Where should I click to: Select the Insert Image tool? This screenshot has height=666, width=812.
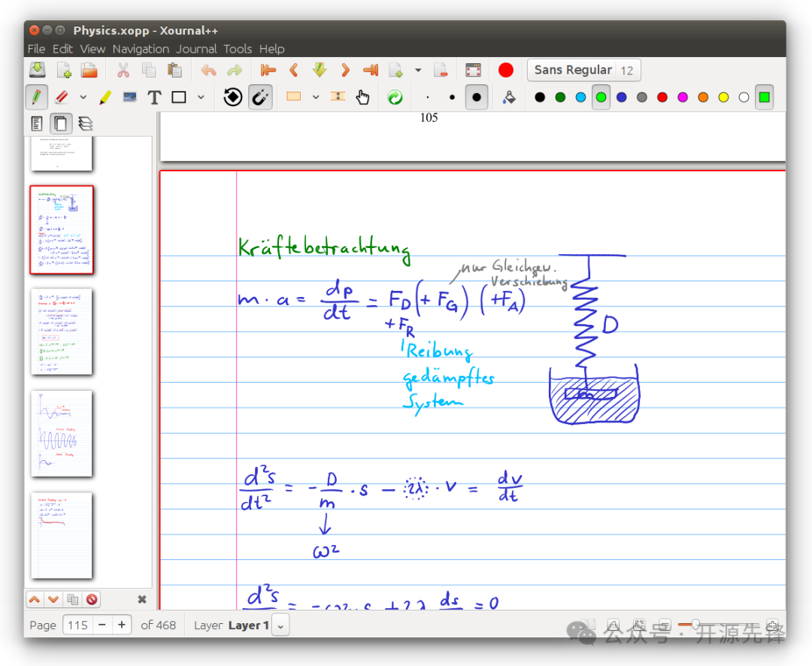[x=129, y=97]
